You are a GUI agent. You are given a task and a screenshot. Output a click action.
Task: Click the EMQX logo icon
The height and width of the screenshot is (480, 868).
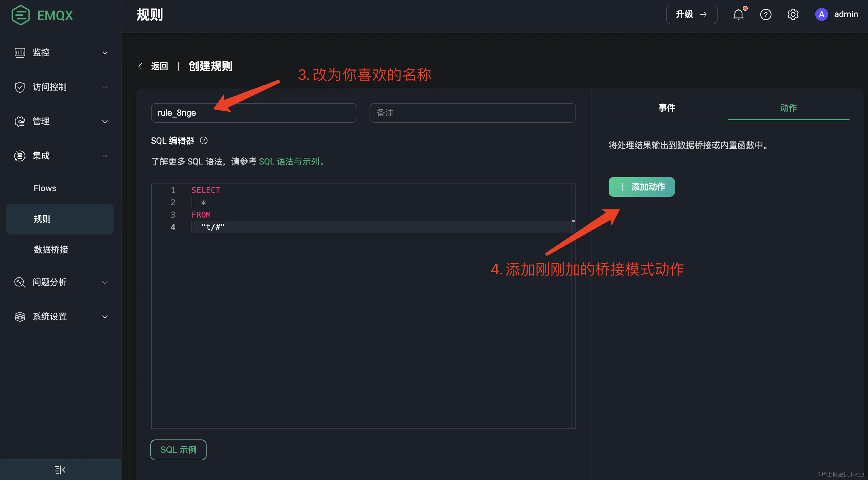pos(21,15)
